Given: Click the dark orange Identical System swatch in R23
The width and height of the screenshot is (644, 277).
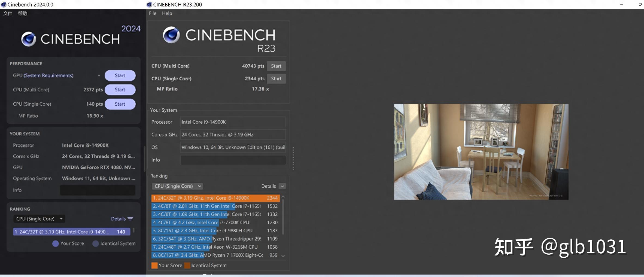Looking at the screenshot, I should pos(187,265).
